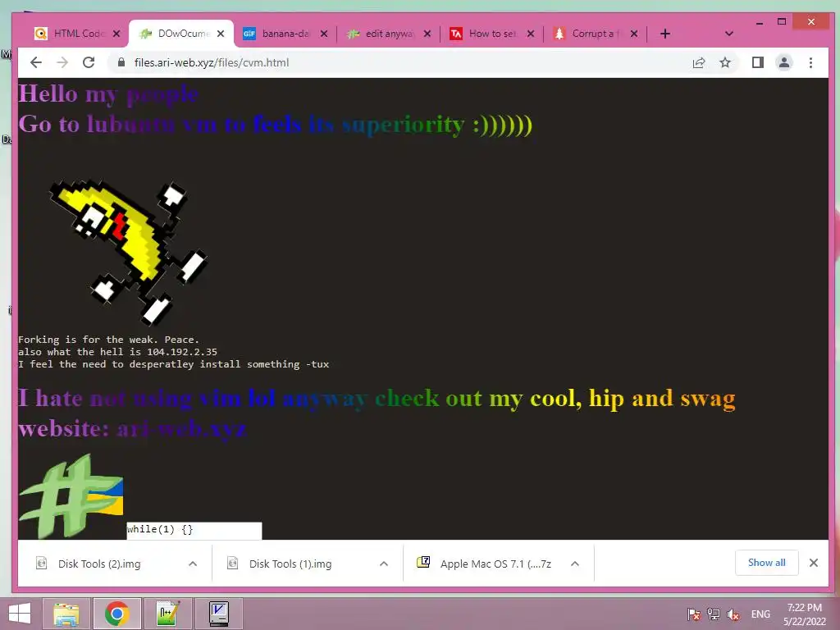Expand options for Disk Tools (1).img
The height and width of the screenshot is (630, 840).
pos(384,564)
